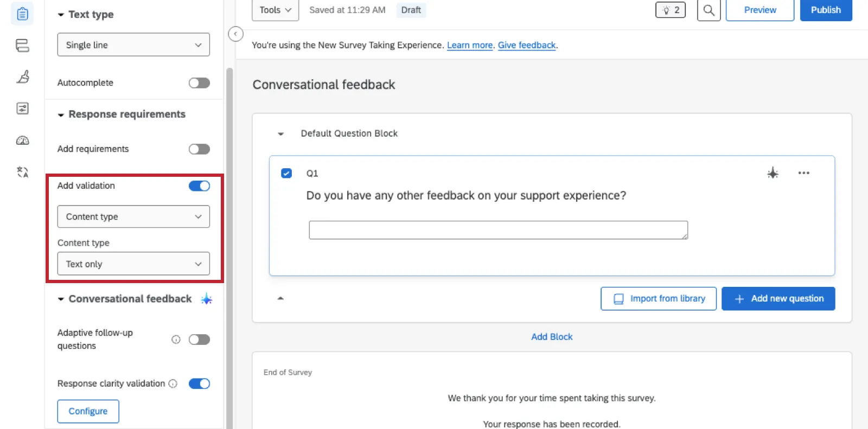Collapse the Conversational feedback section
Image resolution: width=868 pixels, height=429 pixels.
pyautogui.click(x=61, y=299)
